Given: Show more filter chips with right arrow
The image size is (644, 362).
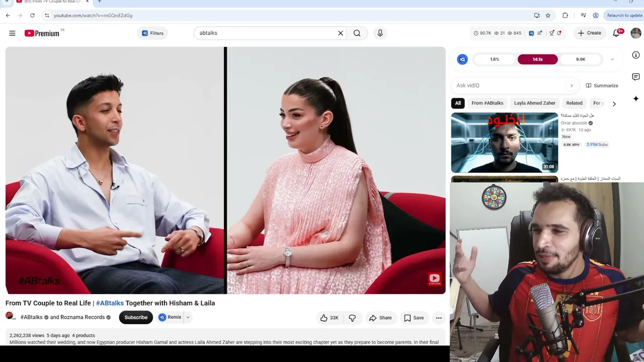Looking at the screenshot, I should (x=614, y=104).
